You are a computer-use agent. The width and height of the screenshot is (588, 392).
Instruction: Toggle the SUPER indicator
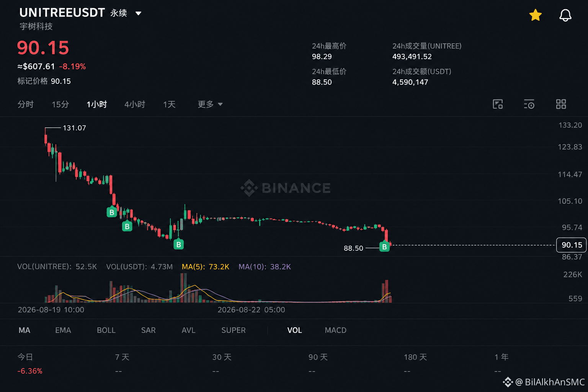[234, 330]
